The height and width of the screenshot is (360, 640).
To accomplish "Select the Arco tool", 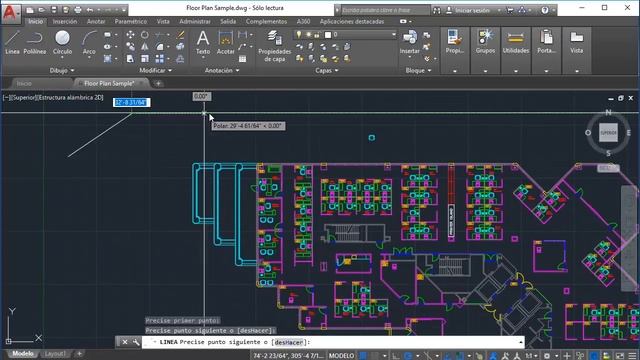I will click(x=89, y=43).
